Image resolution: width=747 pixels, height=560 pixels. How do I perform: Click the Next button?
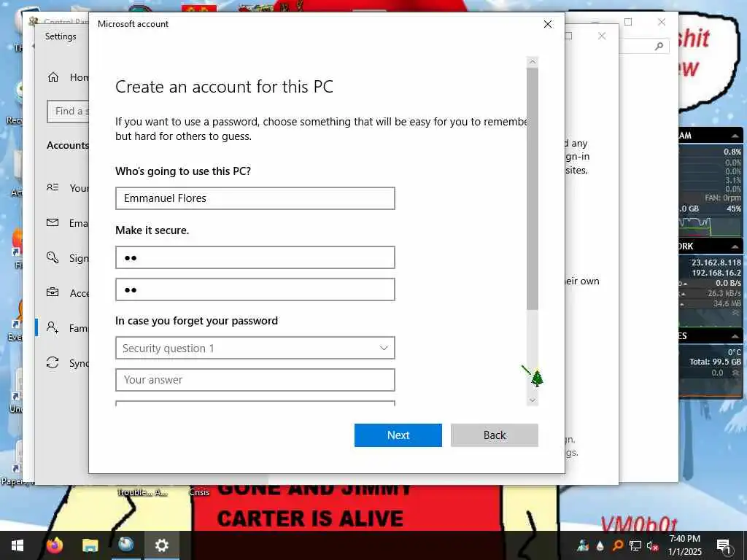point(398,435)
